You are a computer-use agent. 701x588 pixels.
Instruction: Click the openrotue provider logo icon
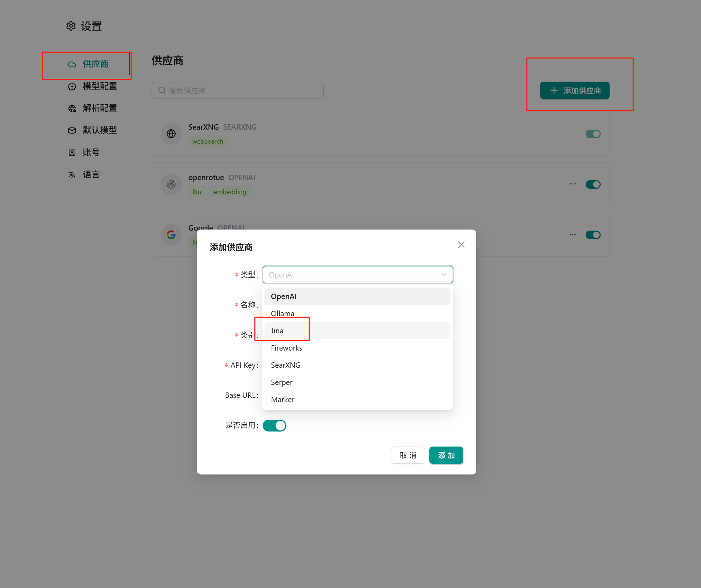click(x=171, y=184)
